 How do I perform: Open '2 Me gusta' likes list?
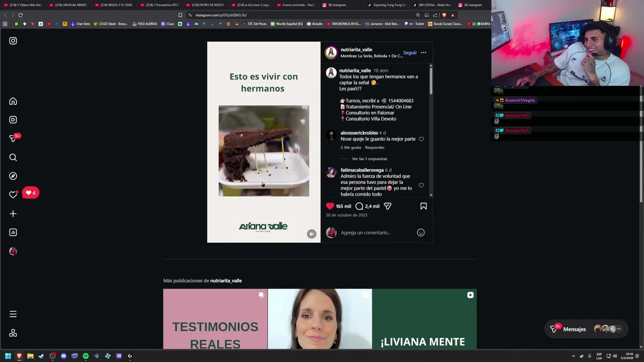351,148
